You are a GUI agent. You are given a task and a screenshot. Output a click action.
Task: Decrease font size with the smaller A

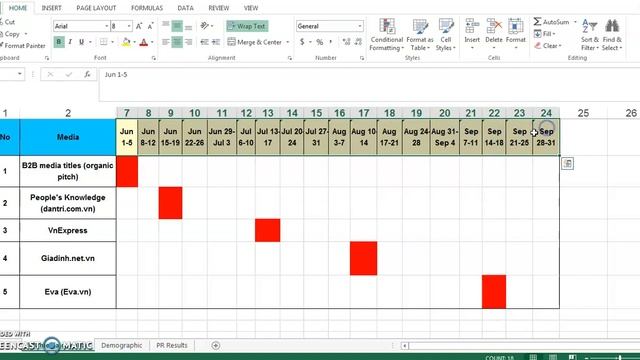(150, 26)
